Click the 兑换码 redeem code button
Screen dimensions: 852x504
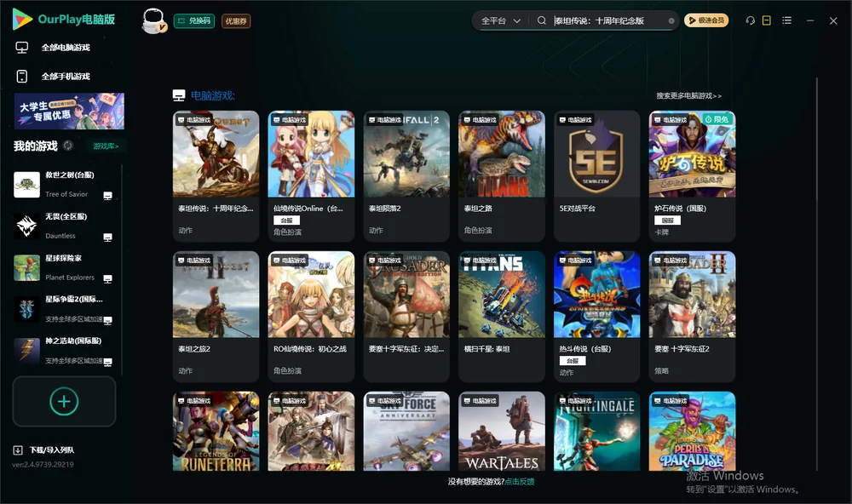(x=194, y=21)
